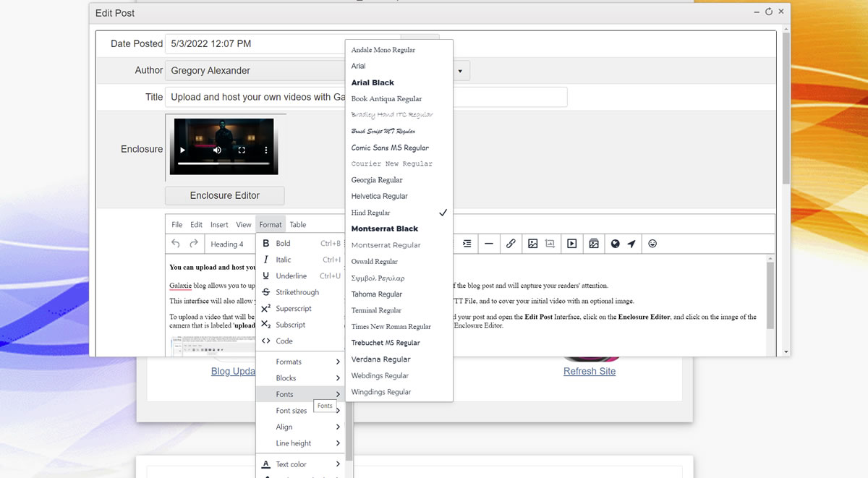The image size is (868, 478).
Task: Apply Subscript from the Format menu
Action: pyautogui.click(x=300, y=325)
